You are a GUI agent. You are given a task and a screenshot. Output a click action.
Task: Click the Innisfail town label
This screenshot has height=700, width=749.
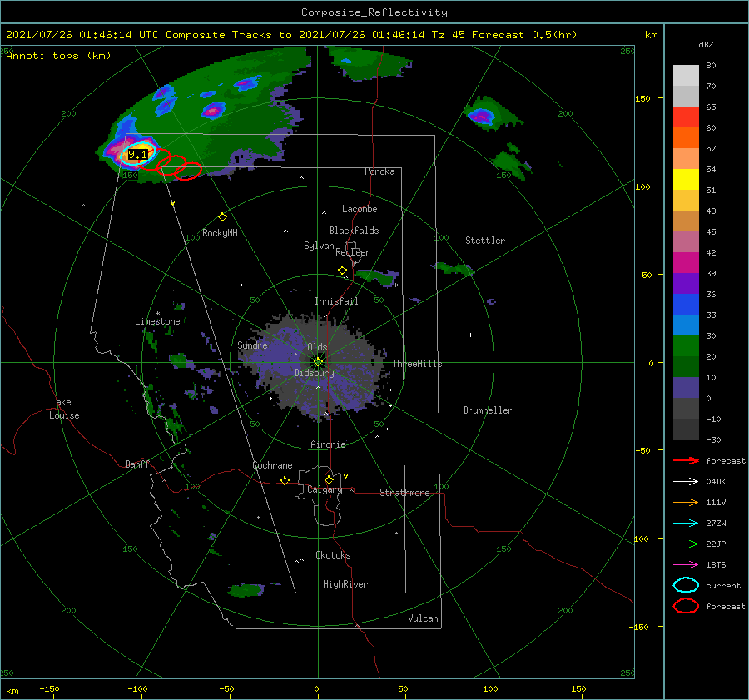coord(336,301)
